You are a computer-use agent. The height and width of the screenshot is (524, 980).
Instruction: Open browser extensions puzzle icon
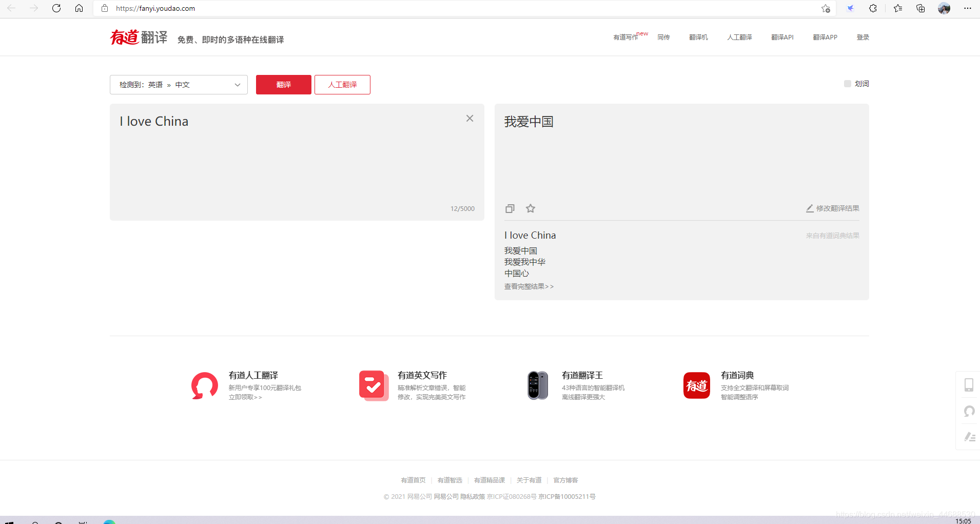pyautogui.click(x=873, y=8)
